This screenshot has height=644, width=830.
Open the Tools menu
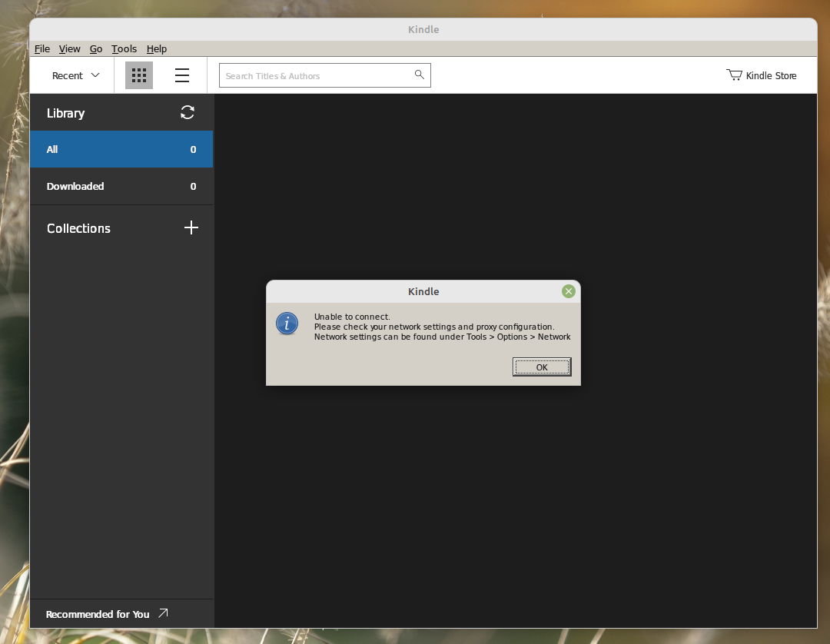(x=124, y=48)
